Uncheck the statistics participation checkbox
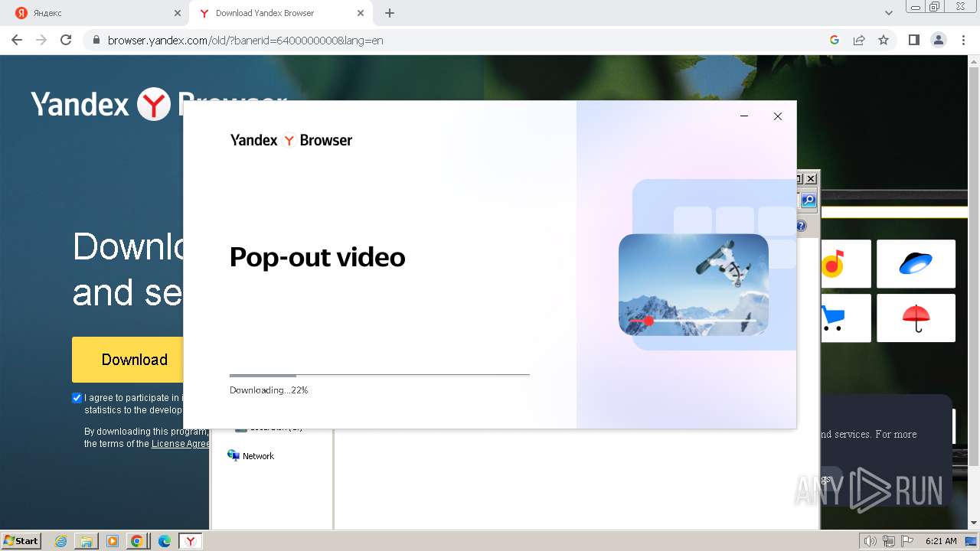 tap(77, 398)
